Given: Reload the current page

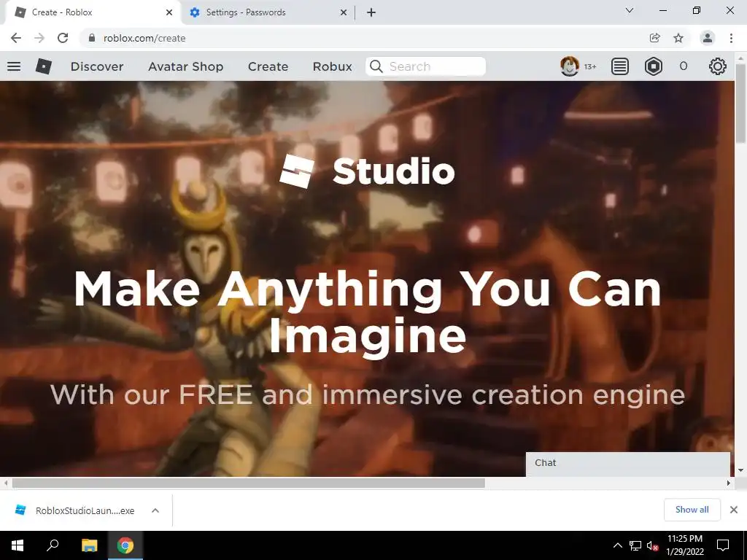Looking at the screenshot, I should [63, 38].
